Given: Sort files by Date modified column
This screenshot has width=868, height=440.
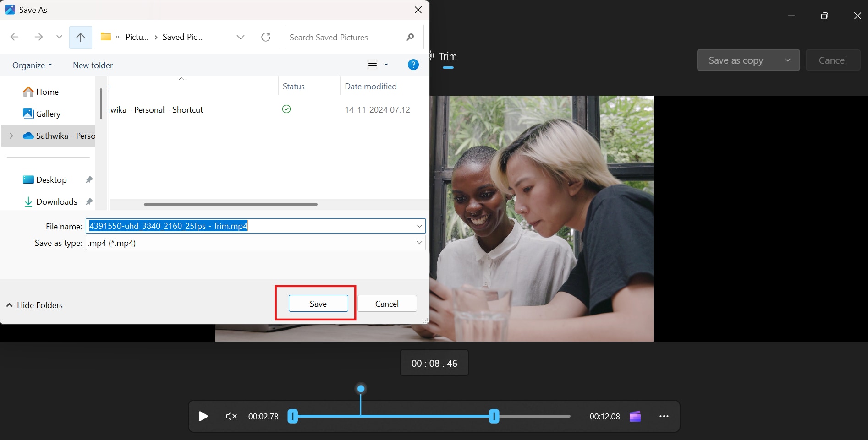Looking at the screenshot, I should pyautogui.click(x=371, y=87).
